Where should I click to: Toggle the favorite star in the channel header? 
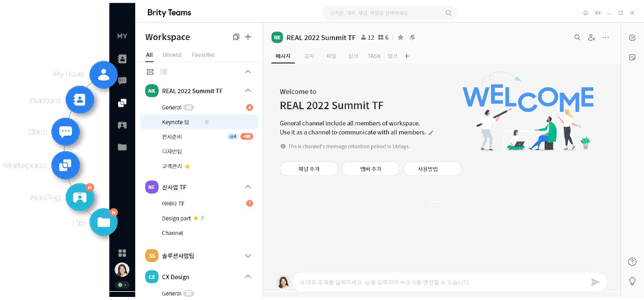pos(400,38)
